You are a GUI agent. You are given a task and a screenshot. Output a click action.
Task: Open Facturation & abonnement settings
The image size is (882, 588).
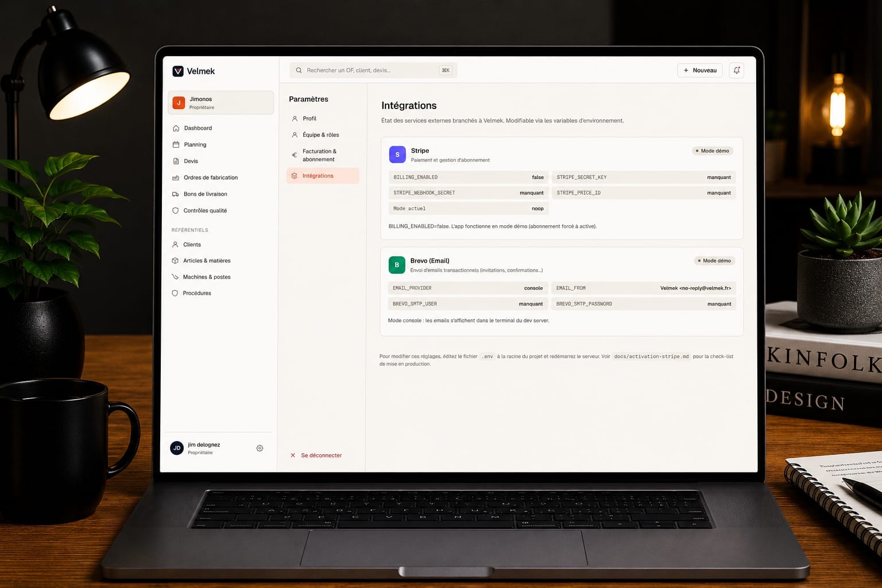[x=323, y=156]
